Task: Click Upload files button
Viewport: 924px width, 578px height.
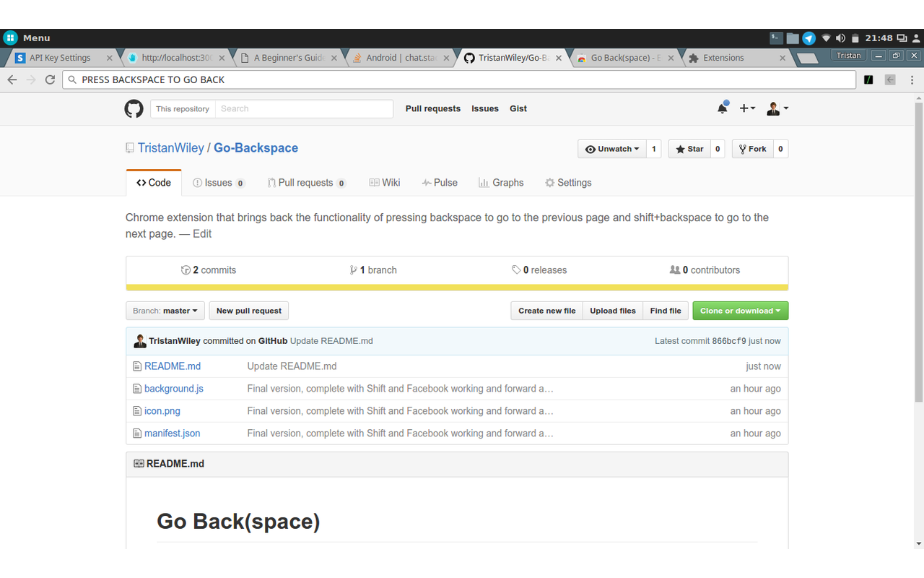Action: (x=613, y=311)
